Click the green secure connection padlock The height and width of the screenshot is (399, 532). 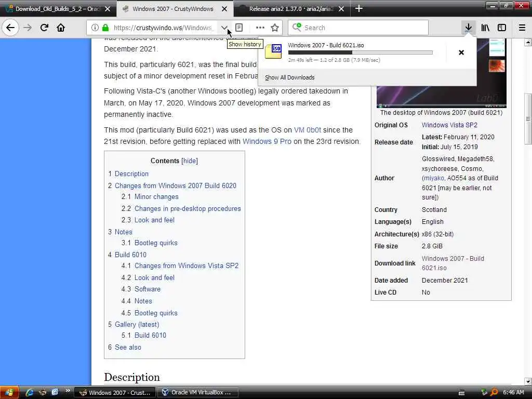pyautogui.click(x=105, y=28)
